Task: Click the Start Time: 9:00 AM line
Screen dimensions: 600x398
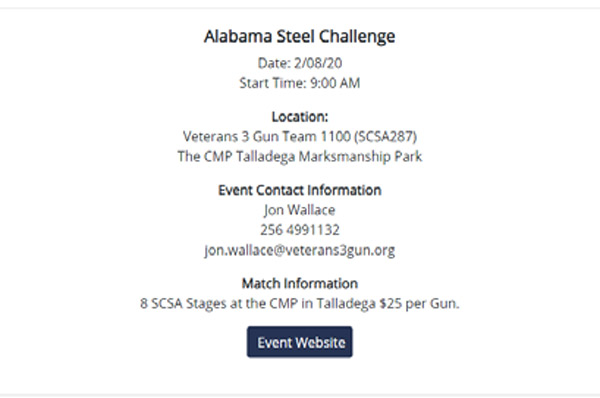Action: (x=300, y=83)
